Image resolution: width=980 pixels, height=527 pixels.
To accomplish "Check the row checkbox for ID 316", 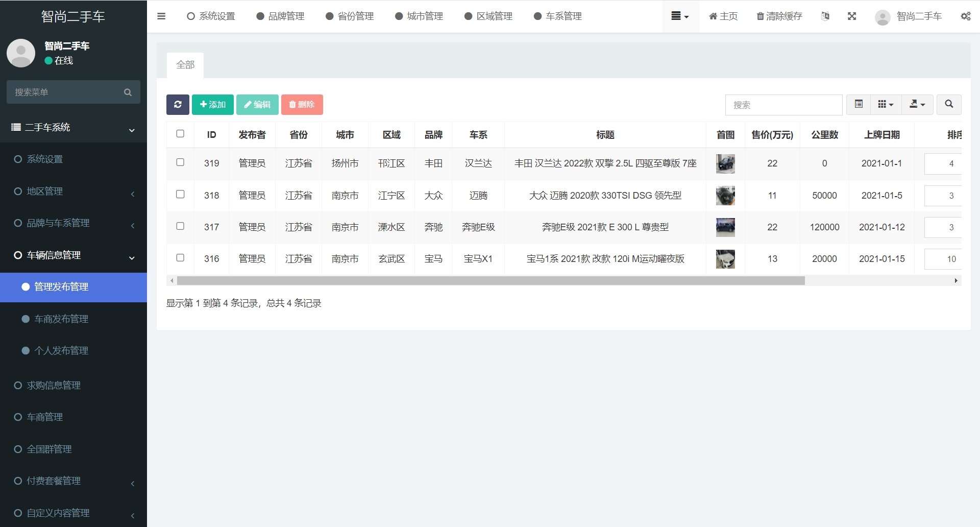I will 180,258.
